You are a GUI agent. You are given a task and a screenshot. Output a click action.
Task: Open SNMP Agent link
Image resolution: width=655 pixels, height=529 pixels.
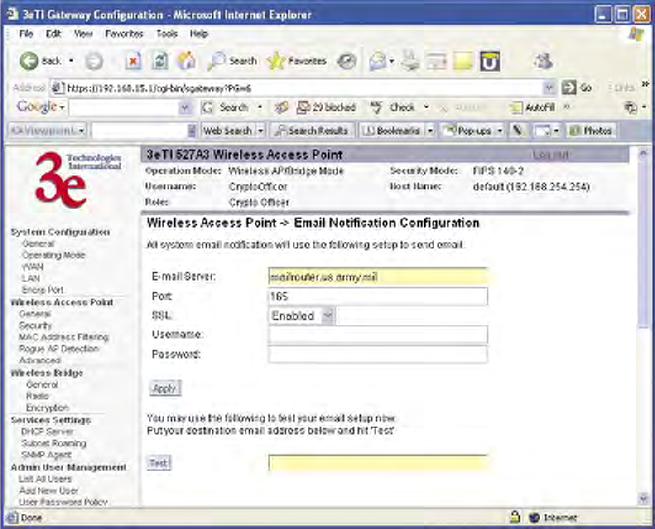[46, 455]
